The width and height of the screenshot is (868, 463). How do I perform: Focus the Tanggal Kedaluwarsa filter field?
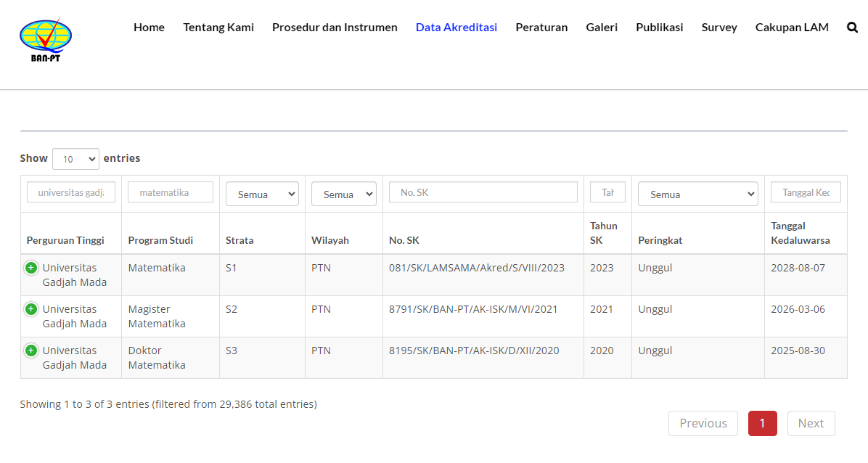tap(806, 192)
